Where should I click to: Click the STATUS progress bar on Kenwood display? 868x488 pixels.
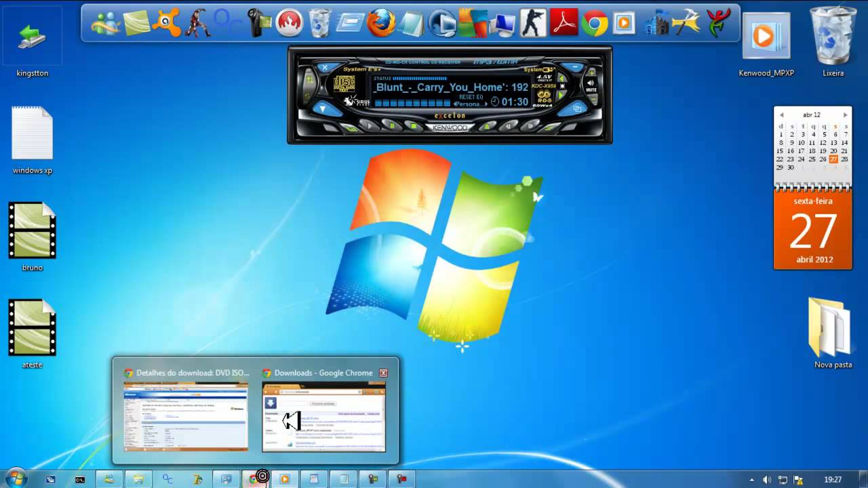420,78
